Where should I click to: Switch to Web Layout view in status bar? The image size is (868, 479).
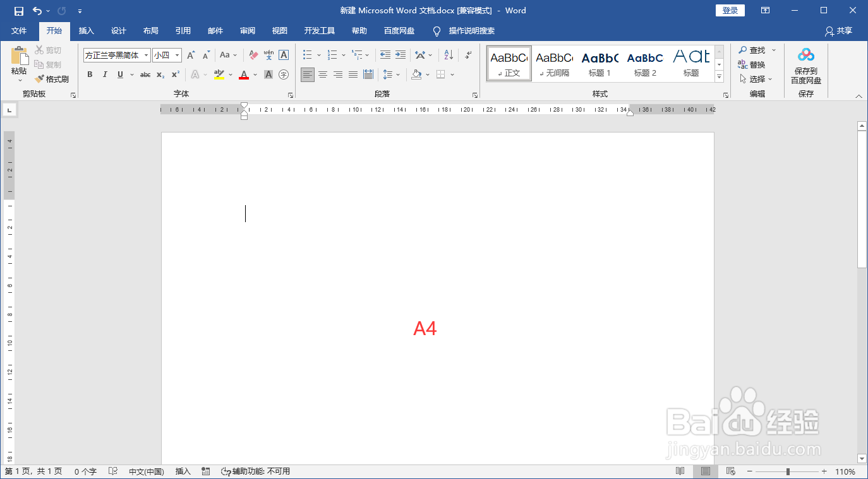(731, 471)
